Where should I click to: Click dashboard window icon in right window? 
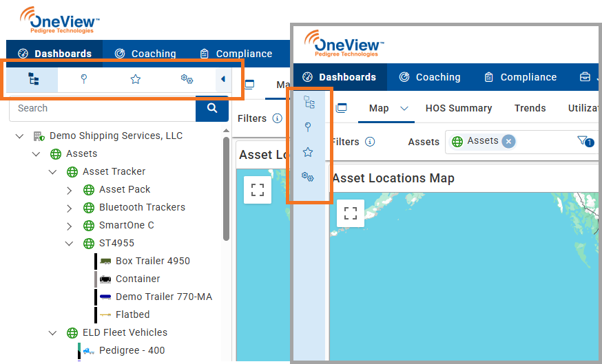point(342,108)
